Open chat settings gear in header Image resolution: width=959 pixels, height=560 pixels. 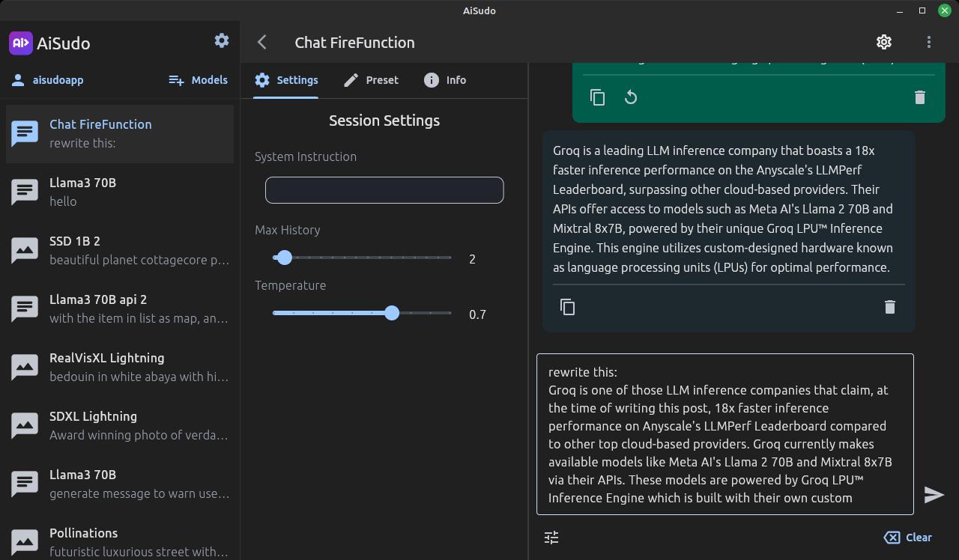tap(884, 42)
